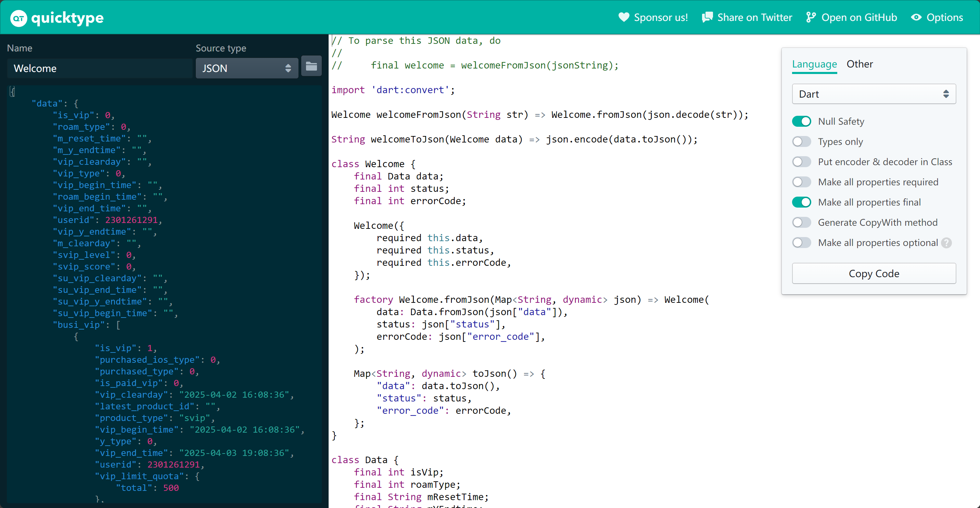Image resolution: width=980 pixels, height=508 pixels.
Task: Open the JSON source type dropdown
Action: 246,68
